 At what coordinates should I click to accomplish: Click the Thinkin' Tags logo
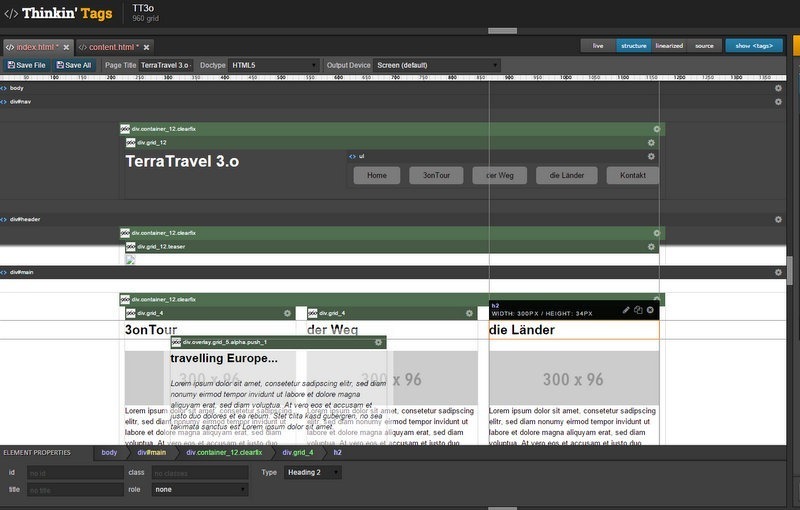coord(58,13)
